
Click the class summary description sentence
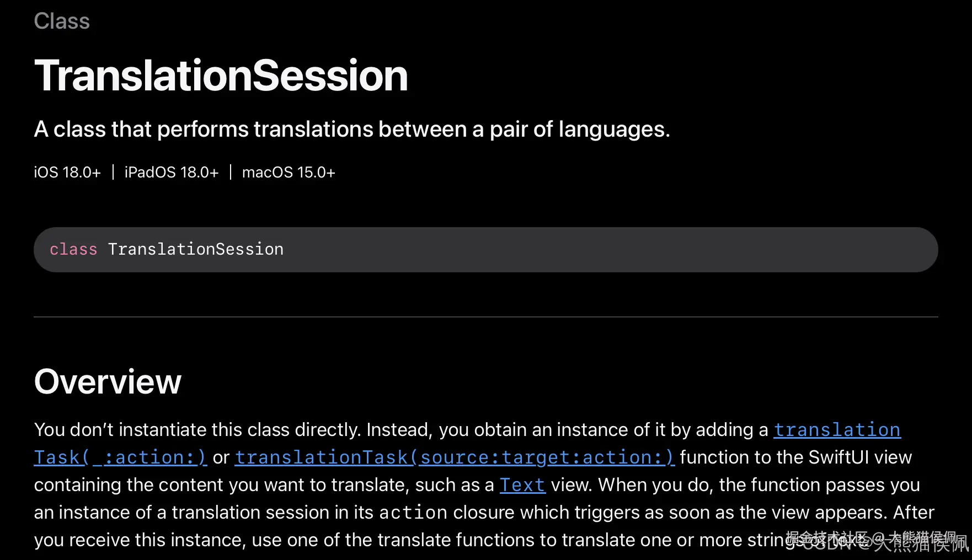[352, 130]
